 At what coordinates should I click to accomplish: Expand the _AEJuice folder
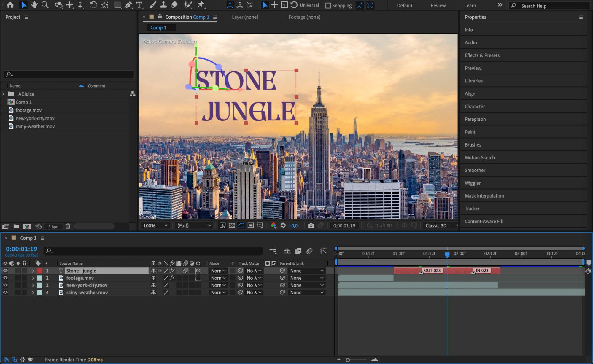pyautogui.click(x=4, y=94)
